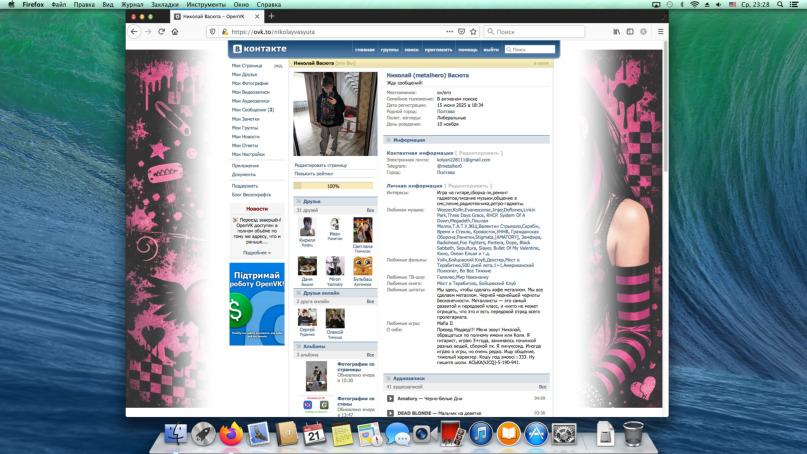Open the page actions three-dot menu
The height and width of the screenshot is (454, 807).
(x=449, y=31)
